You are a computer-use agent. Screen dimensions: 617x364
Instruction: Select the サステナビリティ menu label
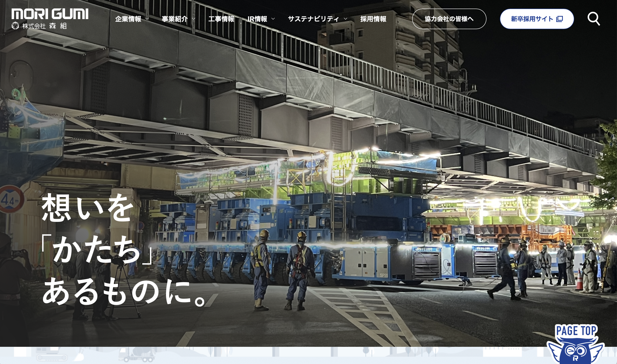click(x=313, y=19)
